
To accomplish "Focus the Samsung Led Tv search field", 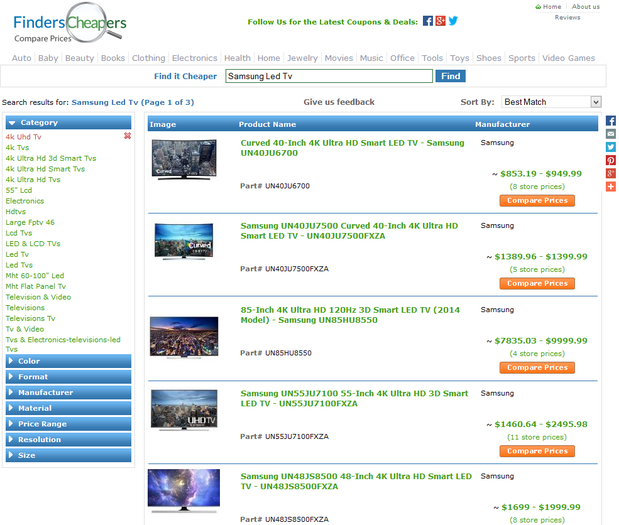I will [x=329, y=76].
